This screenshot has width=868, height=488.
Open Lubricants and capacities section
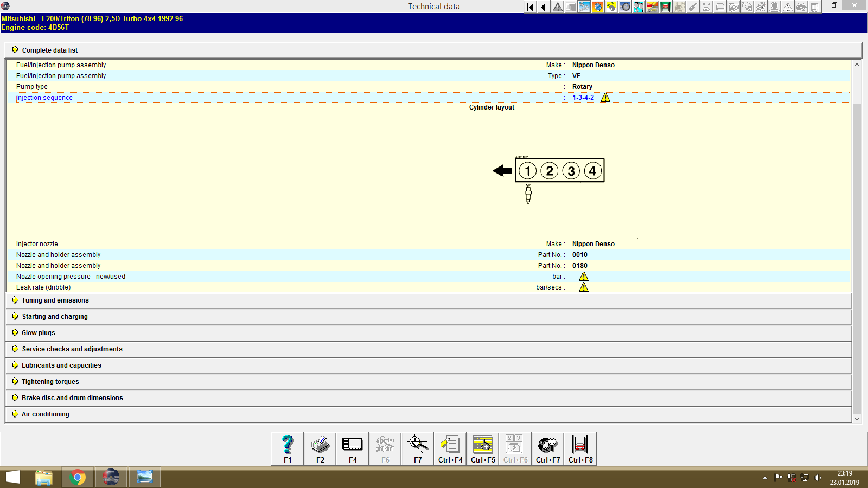61,365
